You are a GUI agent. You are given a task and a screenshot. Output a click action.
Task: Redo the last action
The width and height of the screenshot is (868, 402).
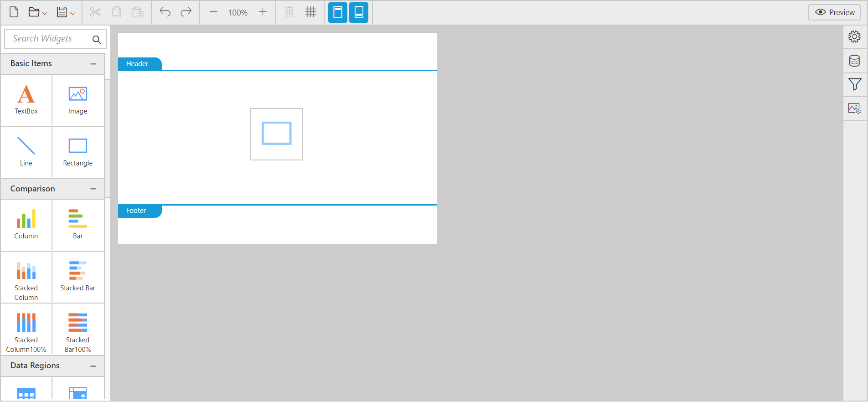pos(186,12)
